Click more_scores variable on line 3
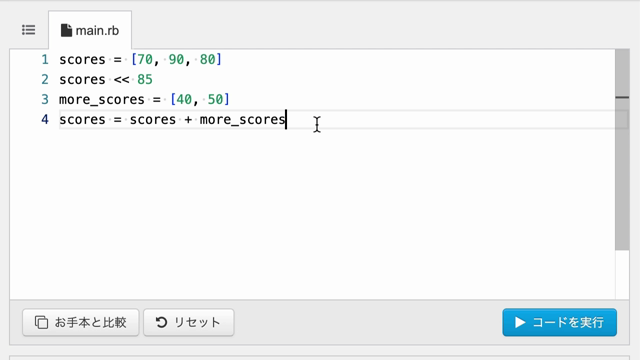Image resolution: width=640 pixels, height=360 pixels. 102,100
